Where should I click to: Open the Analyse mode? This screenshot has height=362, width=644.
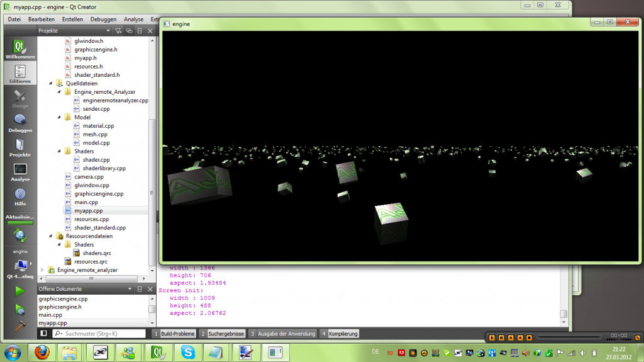19,172
